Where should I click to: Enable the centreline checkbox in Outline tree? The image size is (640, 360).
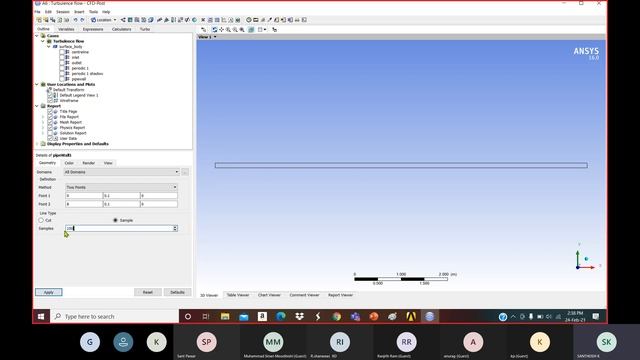(62, 52)
